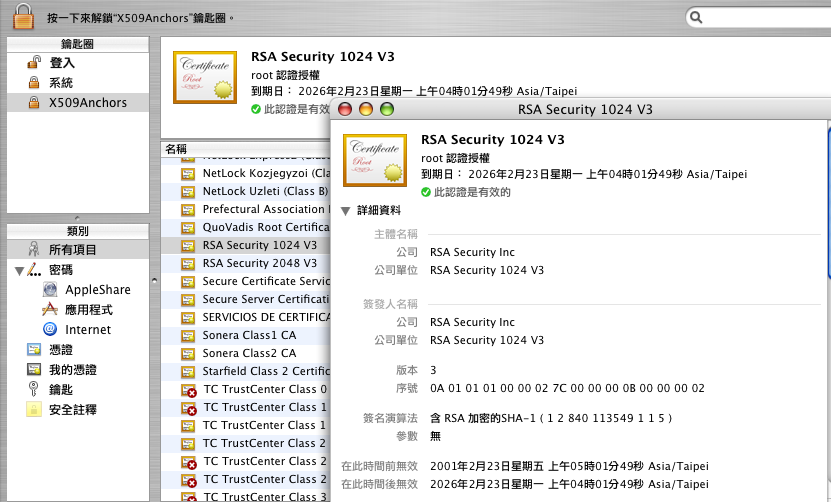Click the lock icon to unlock X509Anchors keychain
Viewport: 831px width, 502px height.
pos(23,16)
